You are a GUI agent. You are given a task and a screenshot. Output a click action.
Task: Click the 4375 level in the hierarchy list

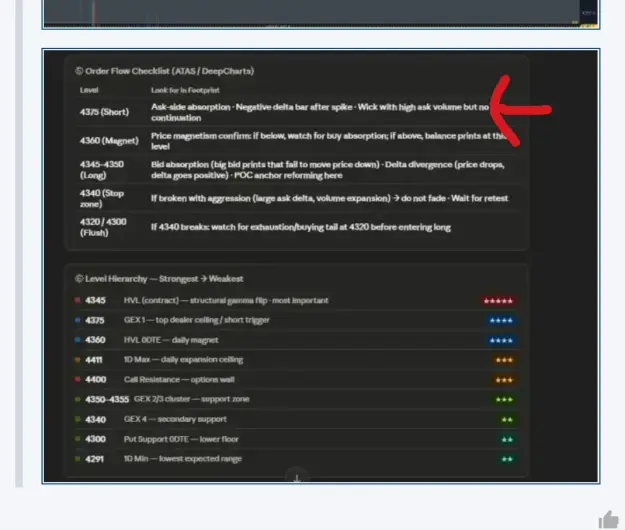95,320
